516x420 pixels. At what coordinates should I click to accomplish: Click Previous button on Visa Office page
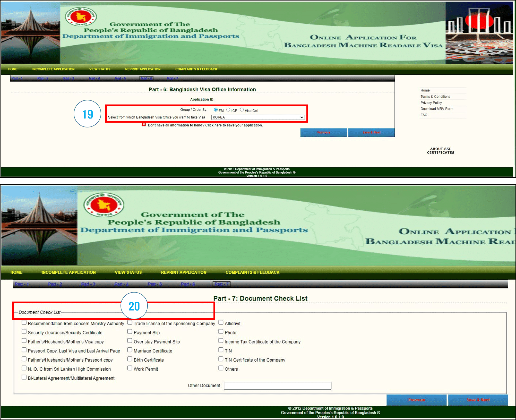323,132
